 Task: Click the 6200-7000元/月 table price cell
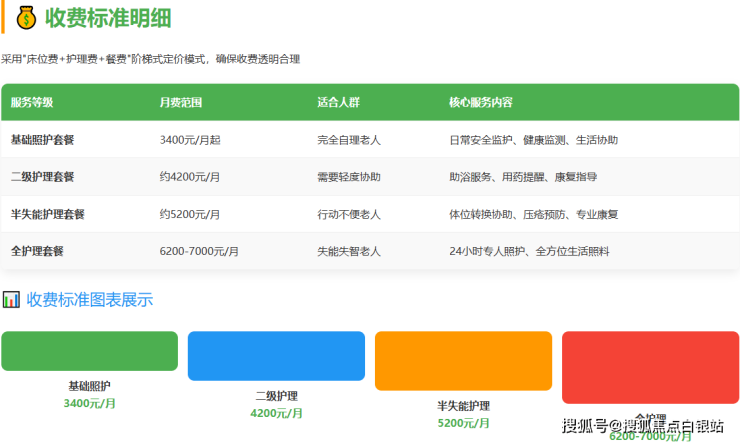199,251
